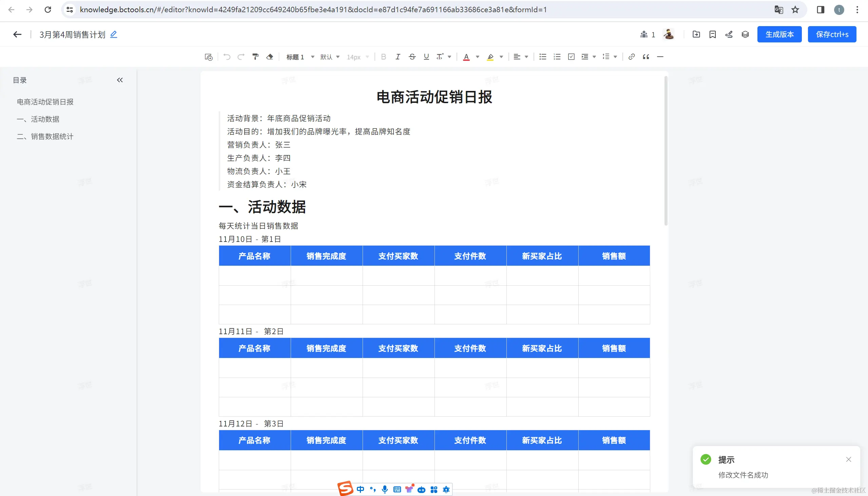
Task: Click the eraser clear-format icon
Action: tap(270, 57)
